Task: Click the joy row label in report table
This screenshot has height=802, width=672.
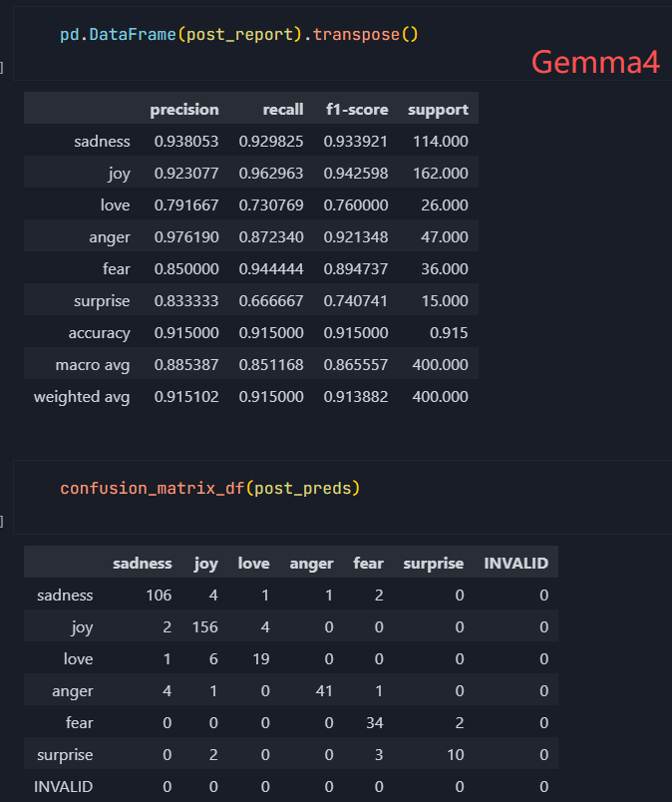Action: (x=120, y=174)
